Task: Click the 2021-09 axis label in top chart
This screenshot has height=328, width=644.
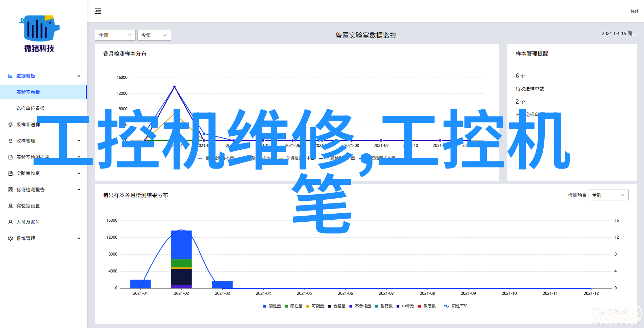Action: click(x=381, y=146)
